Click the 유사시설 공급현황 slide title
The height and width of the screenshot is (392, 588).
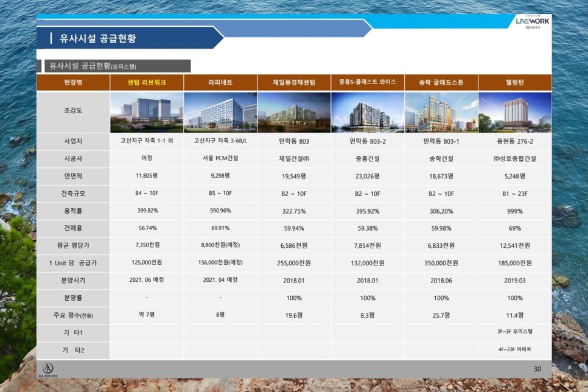tap(97, 38)
